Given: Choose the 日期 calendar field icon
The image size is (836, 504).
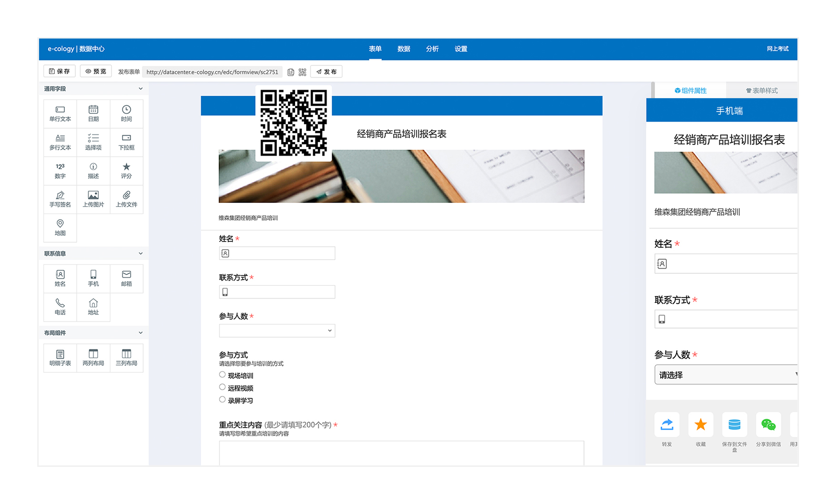Looking at the screenshot, I should pos(93,113).
